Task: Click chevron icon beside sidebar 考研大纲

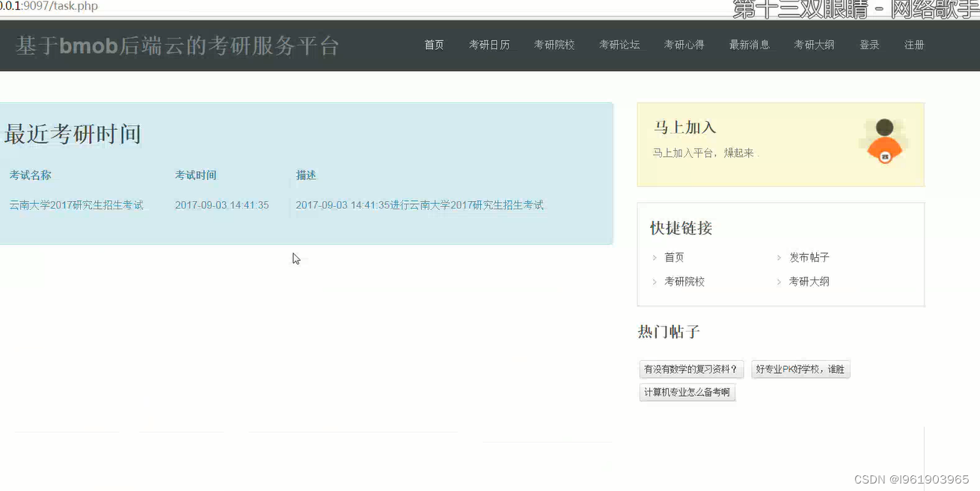Action: (780, 282)
